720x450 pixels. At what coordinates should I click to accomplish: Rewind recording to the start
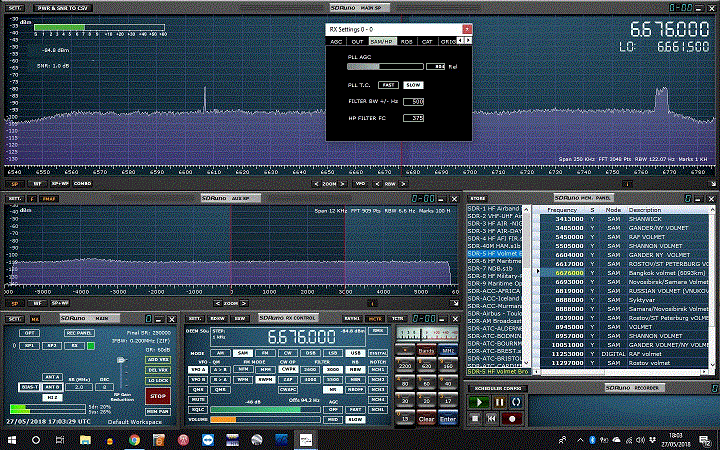[491, 418]
